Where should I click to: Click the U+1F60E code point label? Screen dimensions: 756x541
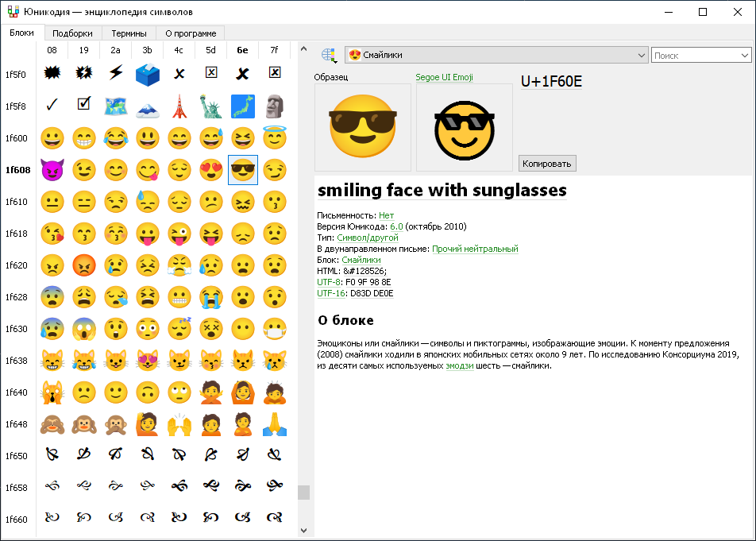coord(551,82)
